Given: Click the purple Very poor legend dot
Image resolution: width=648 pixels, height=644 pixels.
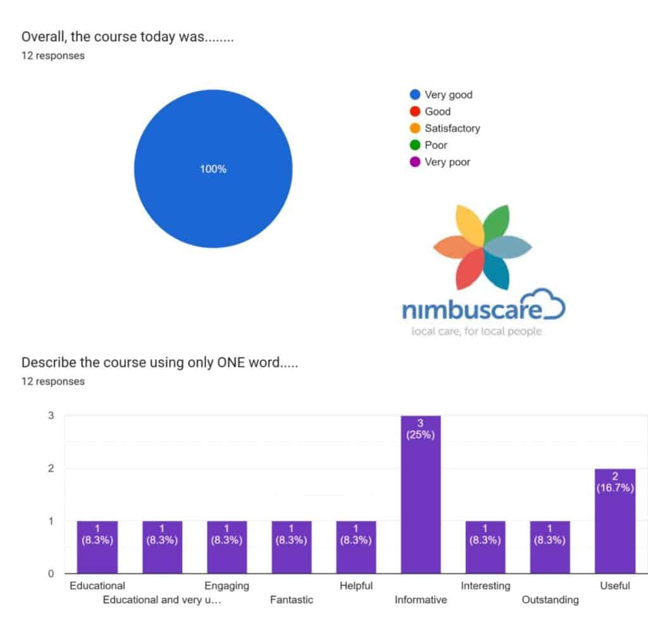Looking at the screenshot, I should click(415, 162).
